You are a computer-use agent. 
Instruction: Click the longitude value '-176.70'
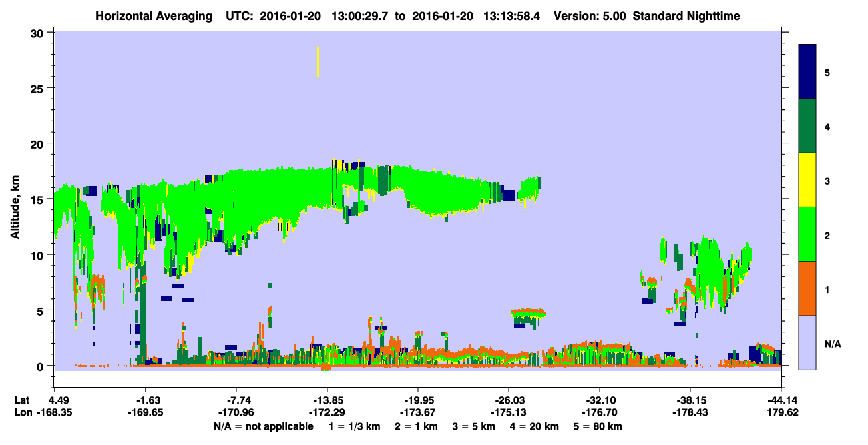[x=599, y=413]
